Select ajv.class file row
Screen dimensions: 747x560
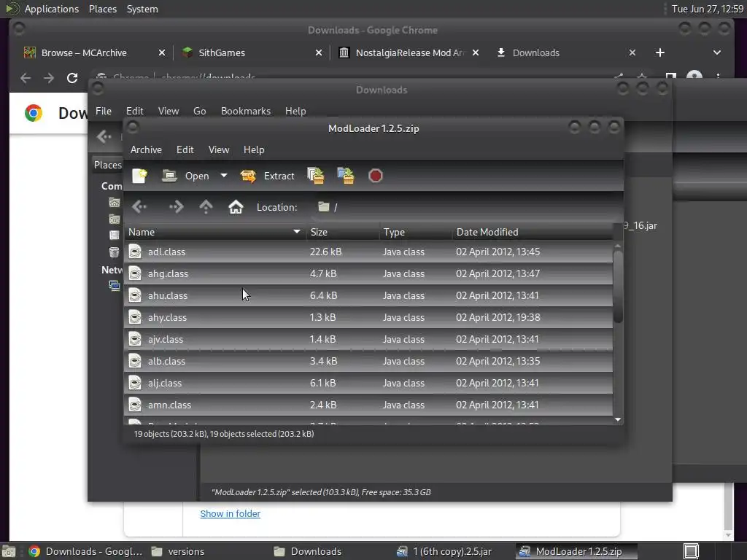pyautogui.click(x=368, y=339)
